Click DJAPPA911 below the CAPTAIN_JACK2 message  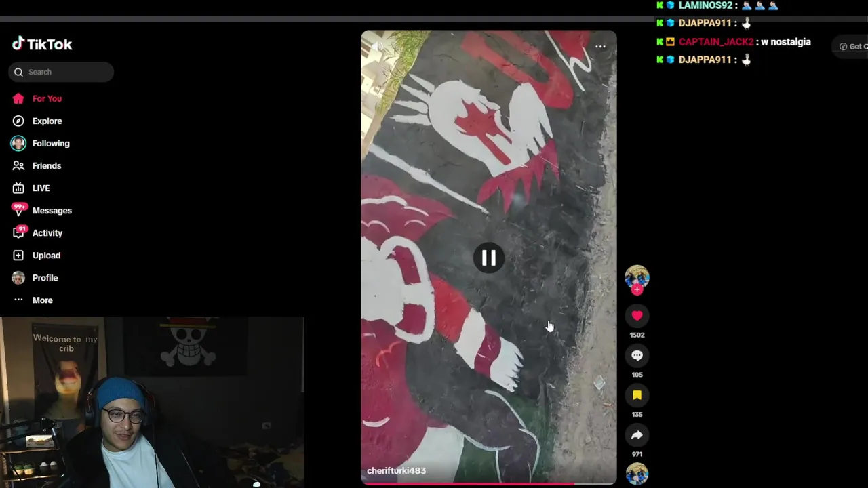[705, 60]
